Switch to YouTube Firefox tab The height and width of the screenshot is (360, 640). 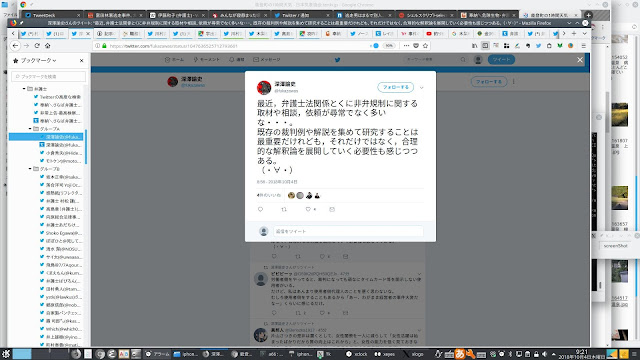(x=435, y=34)
